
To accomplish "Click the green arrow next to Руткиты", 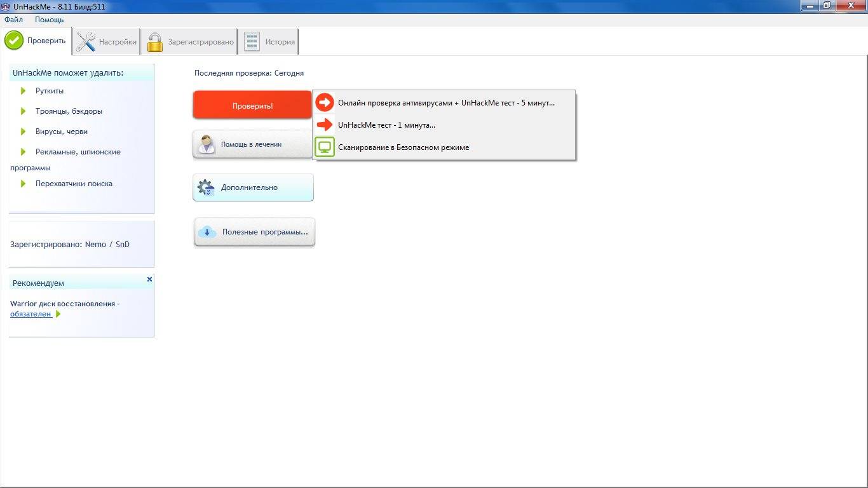I will tap(23, 91).
